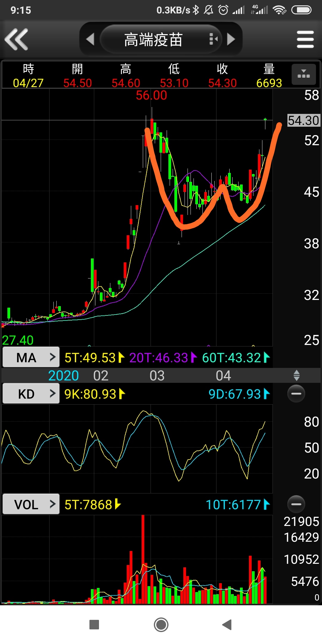Expand the KD indicator selector
Viewport: 322px width, 644px height.
click(x=31, y=394)
